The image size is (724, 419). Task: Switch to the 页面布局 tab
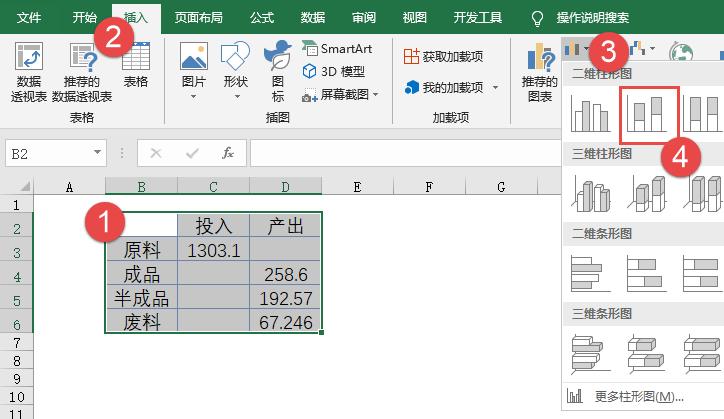click(199, 18)
